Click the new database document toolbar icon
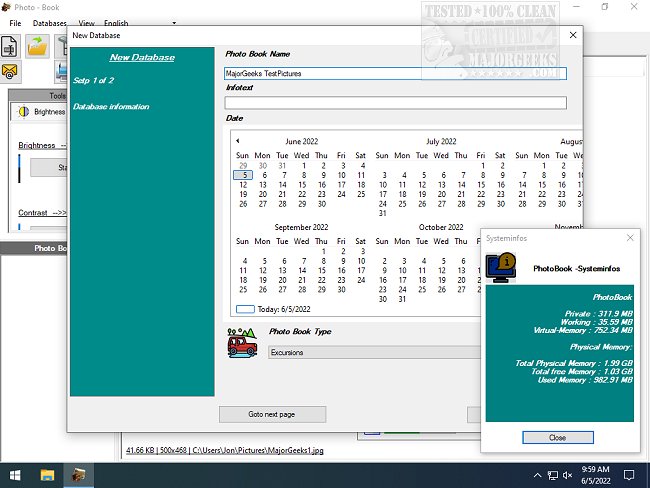Screen dimensions: 650x488 point(10,46)
